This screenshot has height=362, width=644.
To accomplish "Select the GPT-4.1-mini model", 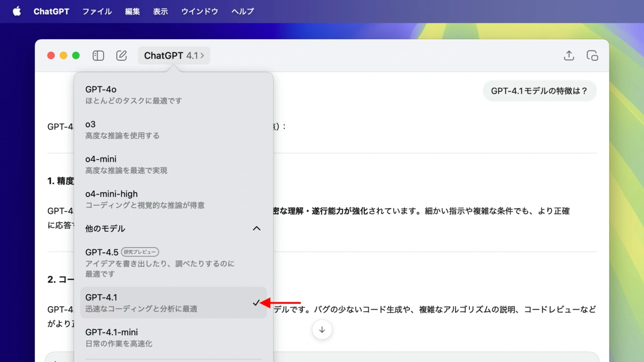I will (x=173, y=337).
